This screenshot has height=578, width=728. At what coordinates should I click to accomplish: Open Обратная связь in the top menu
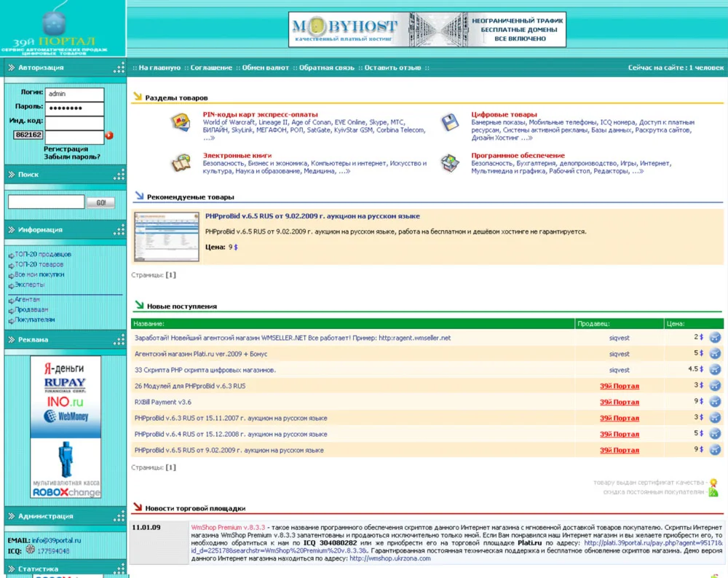[x=326, y=68]
